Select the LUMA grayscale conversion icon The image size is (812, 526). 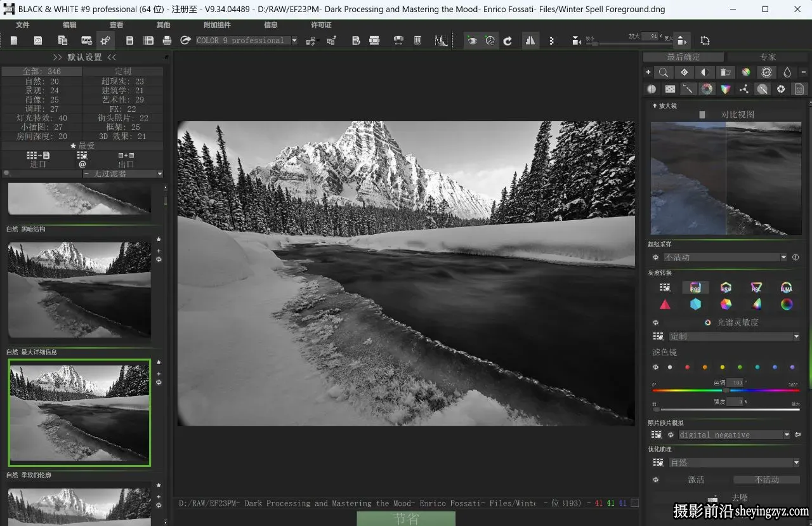787,287
